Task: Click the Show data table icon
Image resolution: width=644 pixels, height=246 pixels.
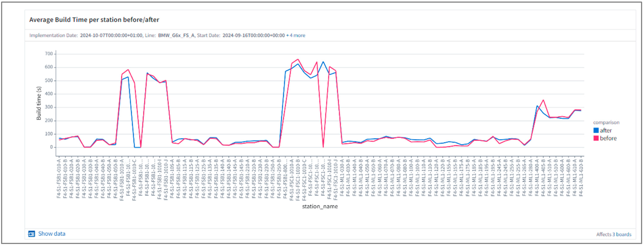Action: click(31, 234)
